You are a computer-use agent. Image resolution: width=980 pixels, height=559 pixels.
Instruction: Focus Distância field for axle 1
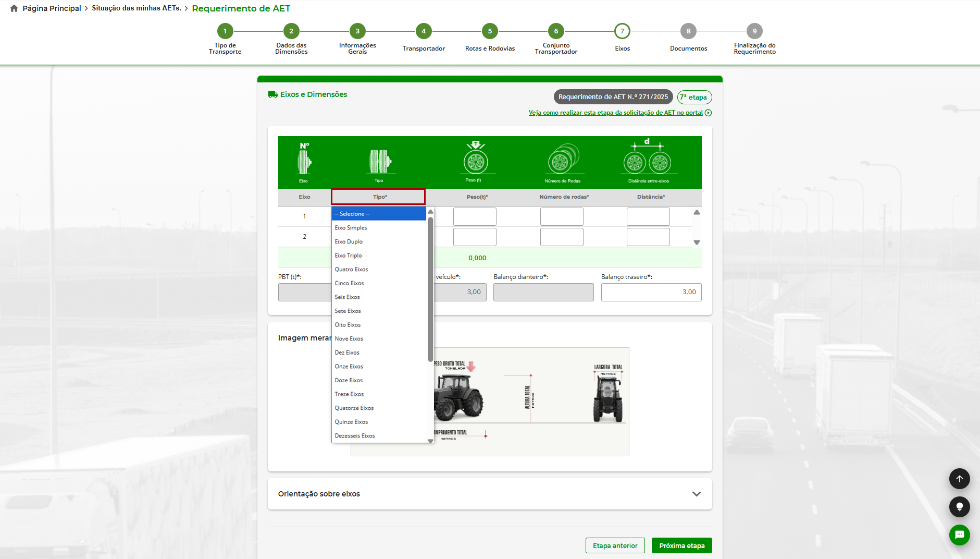648,216
